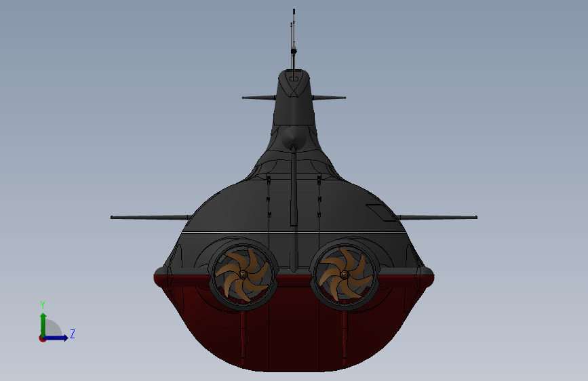This screenshot has width=588, height=381.
Task: Pick the white waterline stripe
Action: [x=294, y=233]
